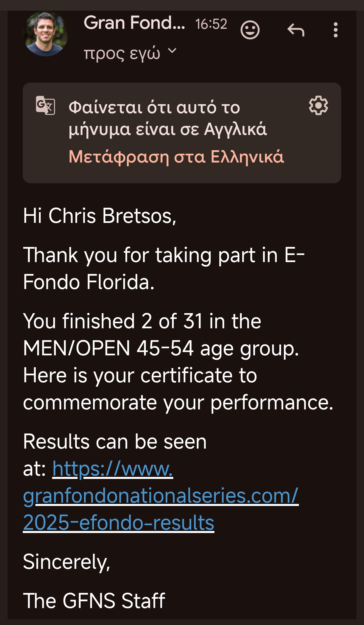Screen dimensions: 364x625
Task: Add an emoji reaction with the smiley icon
Action: (250, 30)
